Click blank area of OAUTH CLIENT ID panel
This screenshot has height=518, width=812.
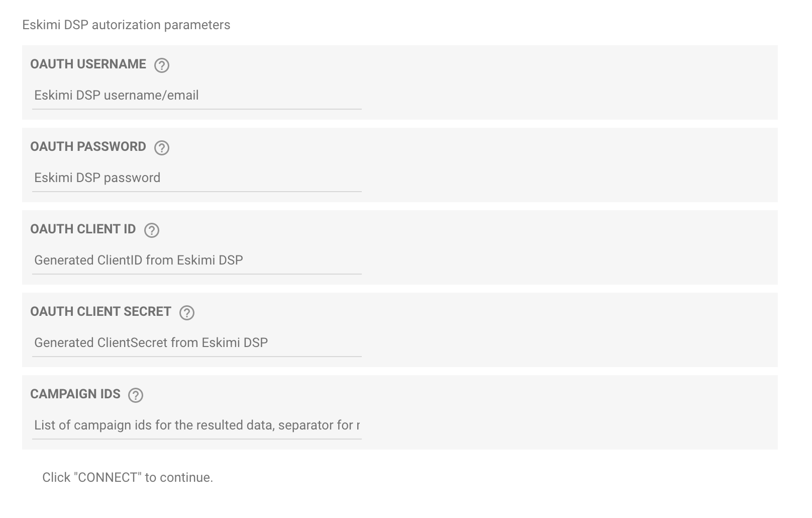coord(568,247)
